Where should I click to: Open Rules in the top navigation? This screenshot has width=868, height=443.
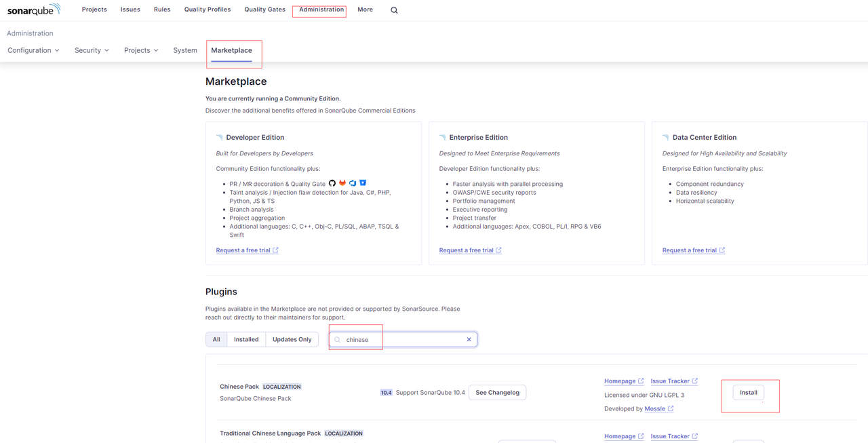pyautogui.click(x=162, y=9)
